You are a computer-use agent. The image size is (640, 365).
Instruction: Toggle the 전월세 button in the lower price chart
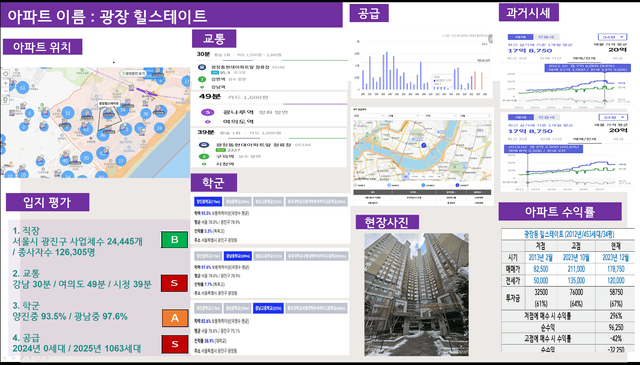547,117
